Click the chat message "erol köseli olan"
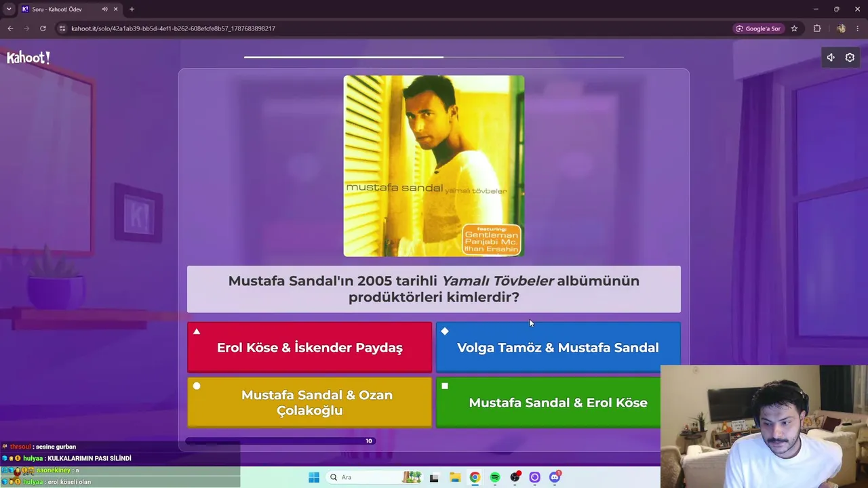Screen dimensions: 868x488 click(x=69, y=482)
